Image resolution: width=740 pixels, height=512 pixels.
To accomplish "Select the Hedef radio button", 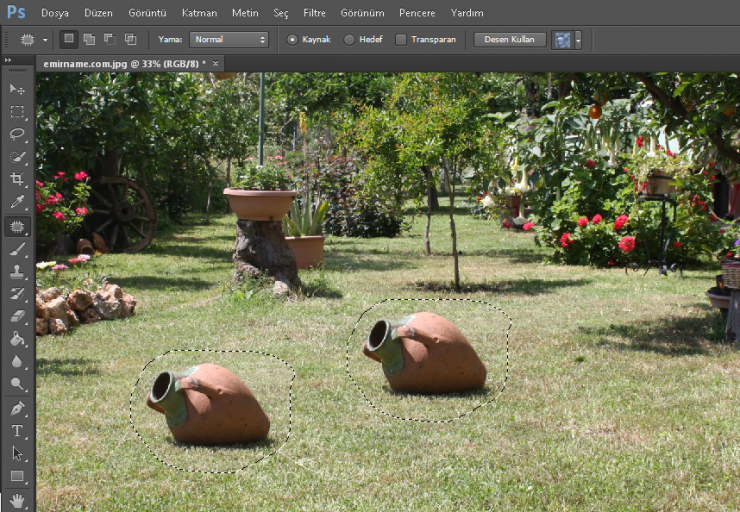I will coord(349,40).
